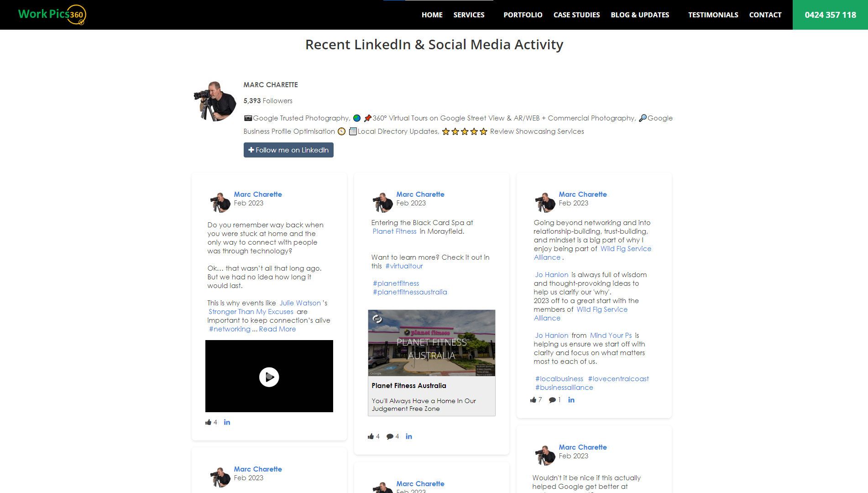The image size is (868, 493).
Task: Open Stronger Than My Excuses link
Action: (x=251, y=311)
